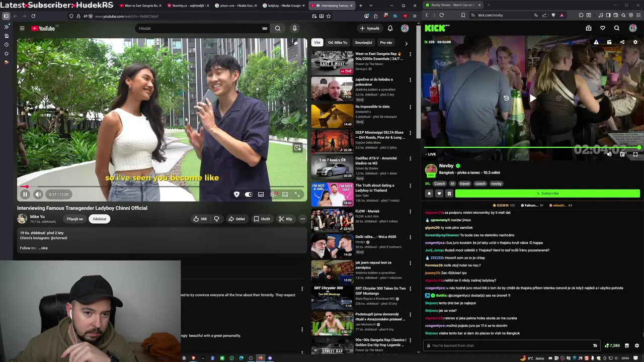Open options for Cadillac ATS-V video
Screen dimensions: 644x362
[x=410, y=158]
